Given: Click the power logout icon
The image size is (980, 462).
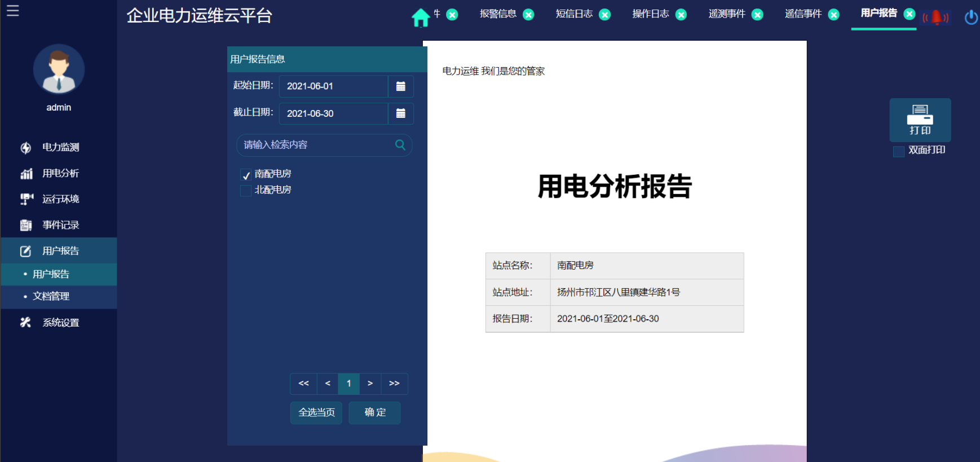Looking at the screenshot, I should [x=971, y=17].
